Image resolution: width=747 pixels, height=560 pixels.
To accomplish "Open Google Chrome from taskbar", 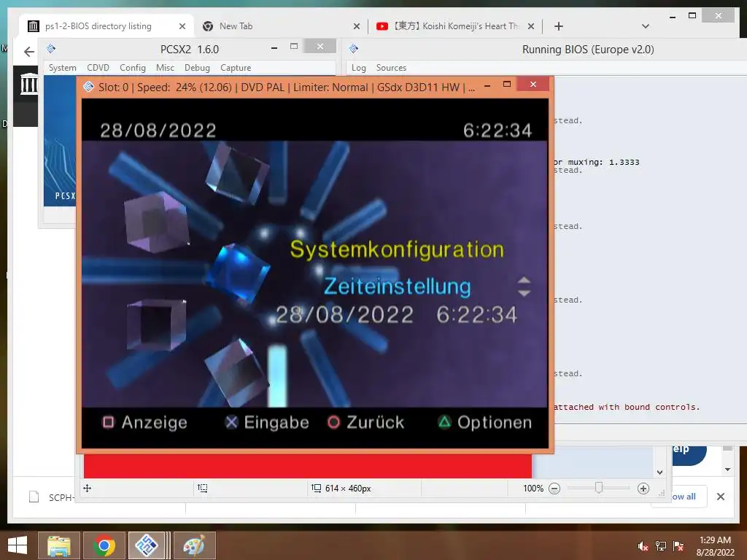I will 104,545.
